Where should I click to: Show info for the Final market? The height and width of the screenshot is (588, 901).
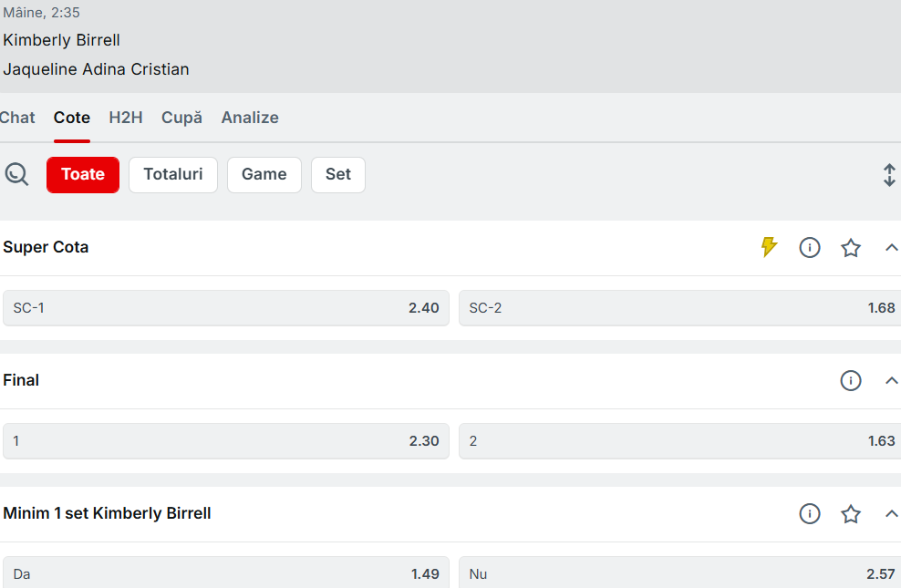pos(851,380)
